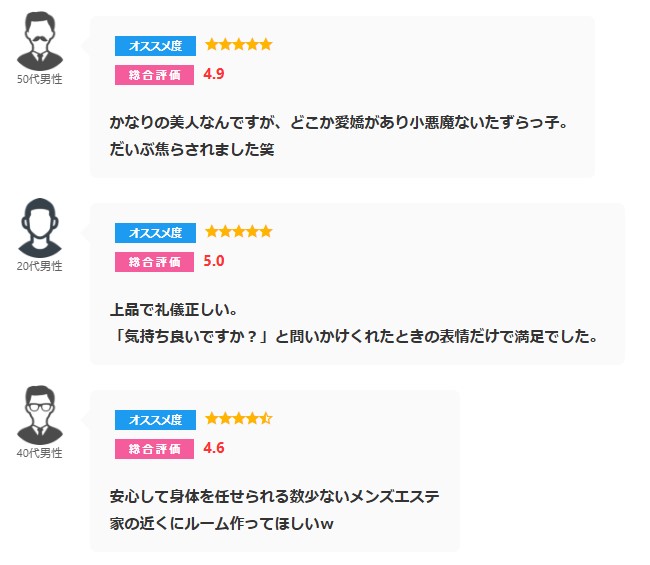Click the 5.0 score value
The height and width of the screenshot is (565, 650).
click(213, 261)
